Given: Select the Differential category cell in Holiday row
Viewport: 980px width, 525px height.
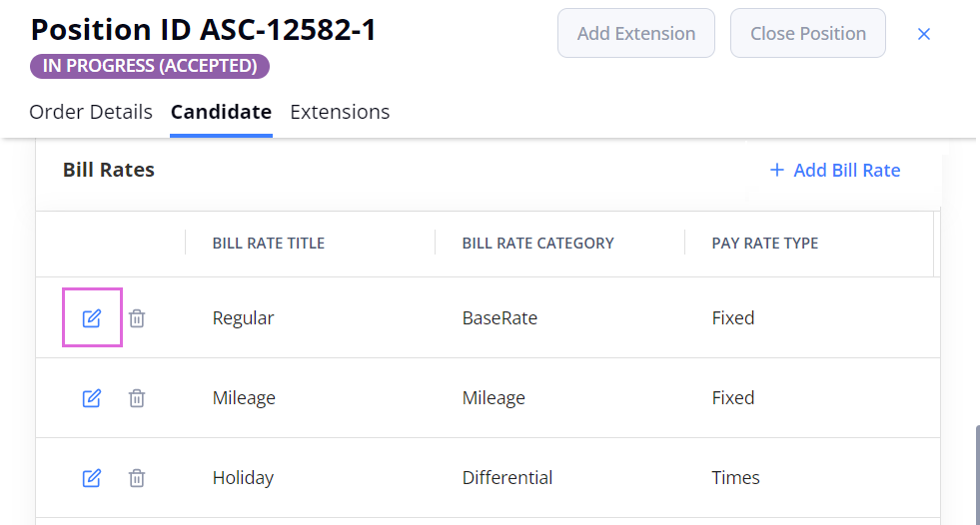Looking at the screenshot, I should [507, 477].
